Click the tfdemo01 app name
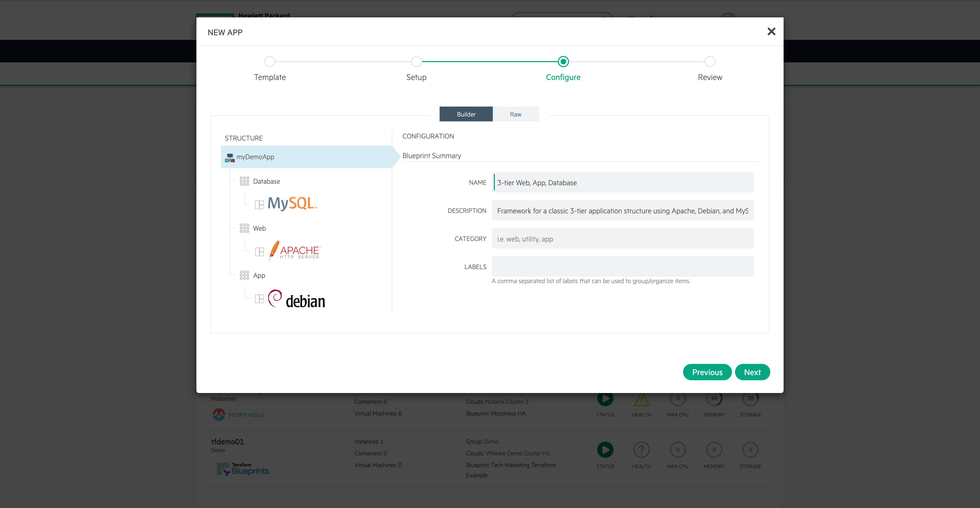The height and width of the screenshot is (508, 980). coord(228,442)
